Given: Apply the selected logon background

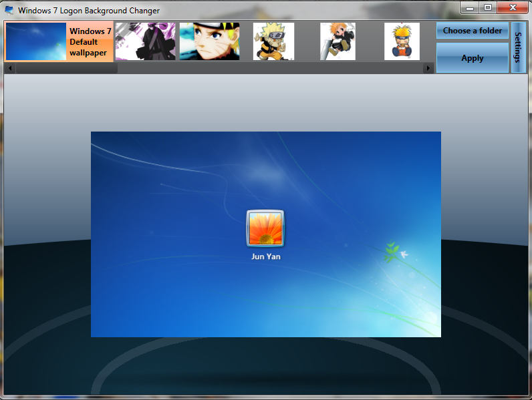Looking at the screenshot, I should [473, 58].
